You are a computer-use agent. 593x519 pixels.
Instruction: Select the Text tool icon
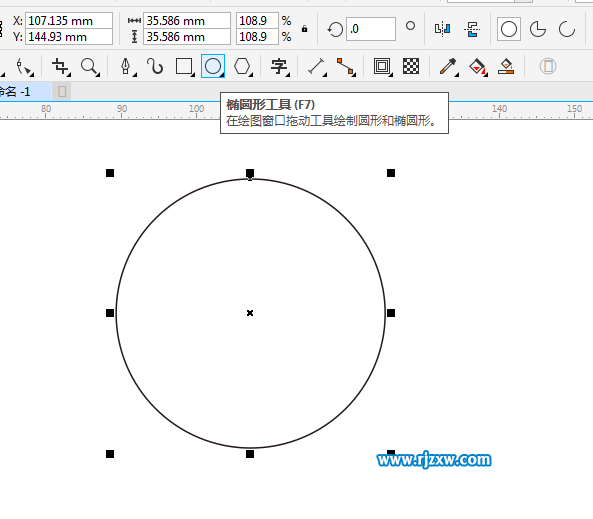(279, 66)
